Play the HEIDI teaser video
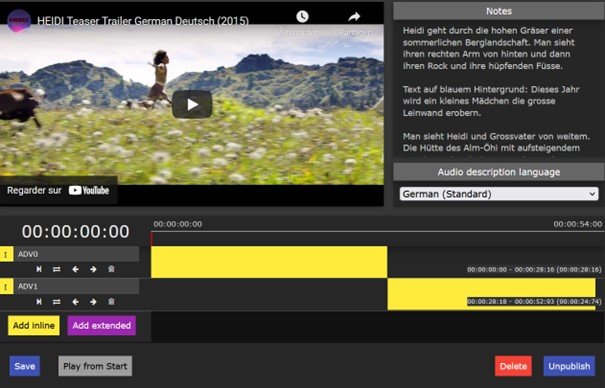 192,104
